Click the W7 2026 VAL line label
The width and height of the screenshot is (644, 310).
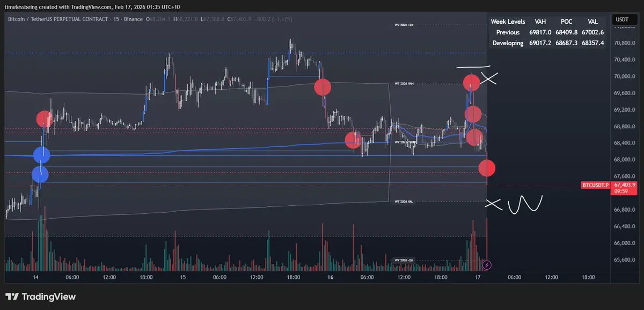click(x=404, y=201)
